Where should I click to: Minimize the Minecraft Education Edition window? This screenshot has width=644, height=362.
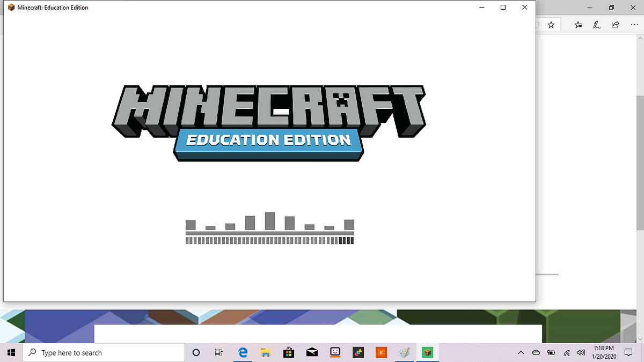click(x=481, y=8)
